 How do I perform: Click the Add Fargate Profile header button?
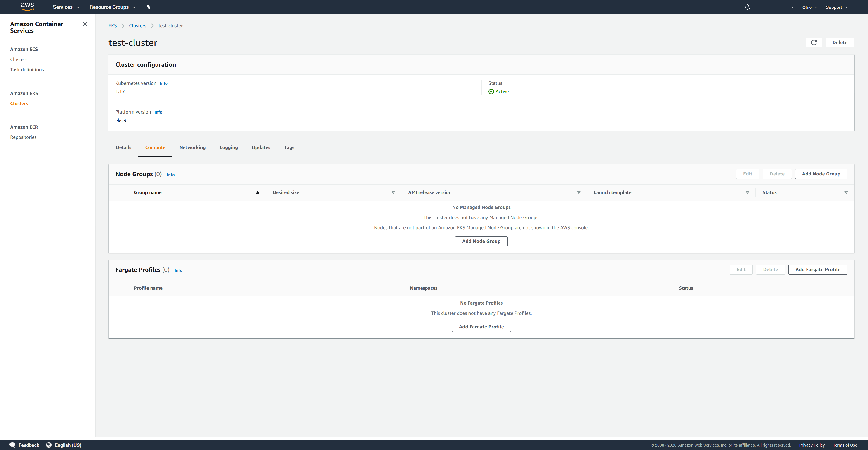817,270
